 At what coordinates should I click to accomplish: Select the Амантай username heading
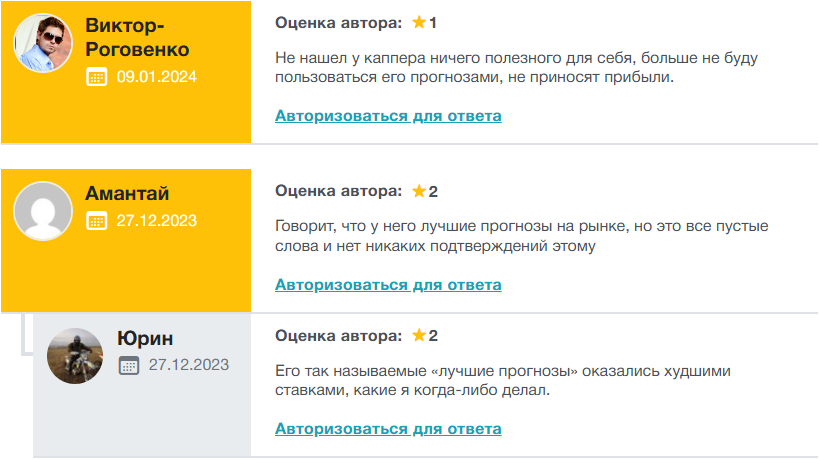pos(127,194)
